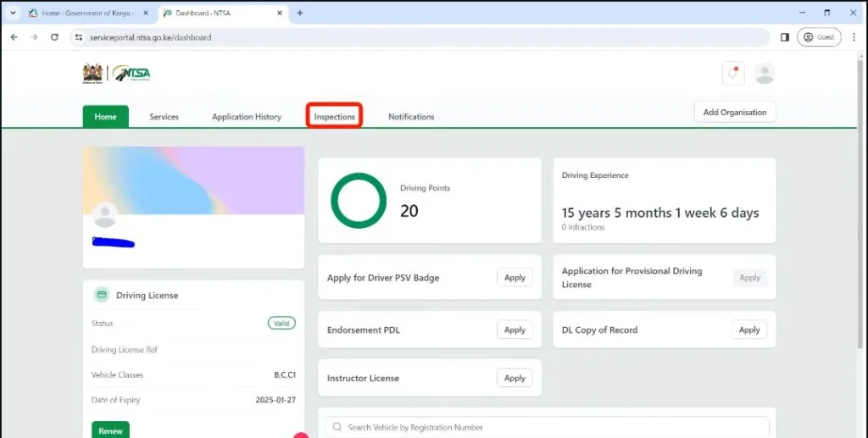The width and height of the screenshot is (868, 438).
Task: Click the profile picture placeholder on card
Action: (x=104, y=214)
